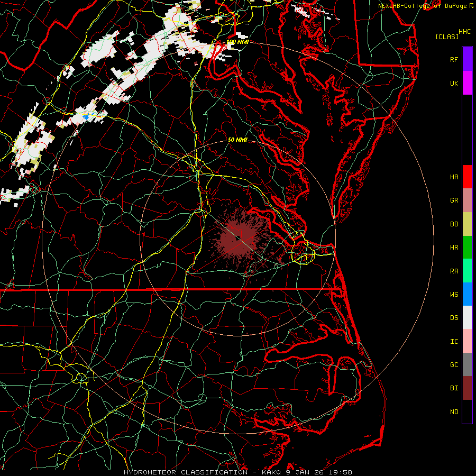The image size is (476, 476).
Task: Click the UK magenta legend swatch
Action: 467,83
